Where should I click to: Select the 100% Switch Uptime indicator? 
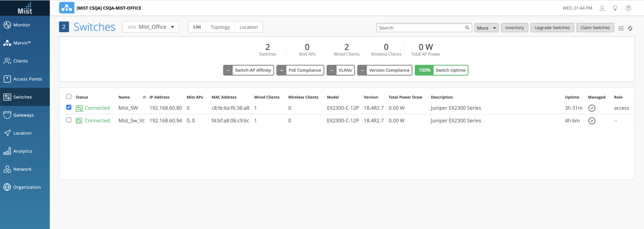click(441, 70)
